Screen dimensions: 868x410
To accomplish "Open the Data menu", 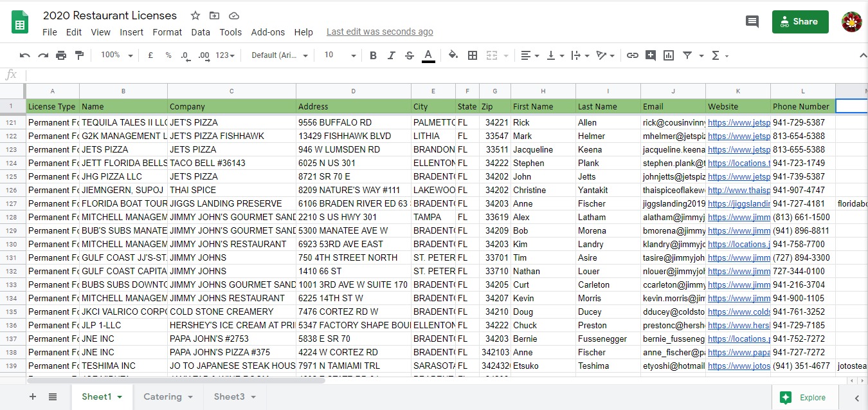I will (x=201, y=32).
